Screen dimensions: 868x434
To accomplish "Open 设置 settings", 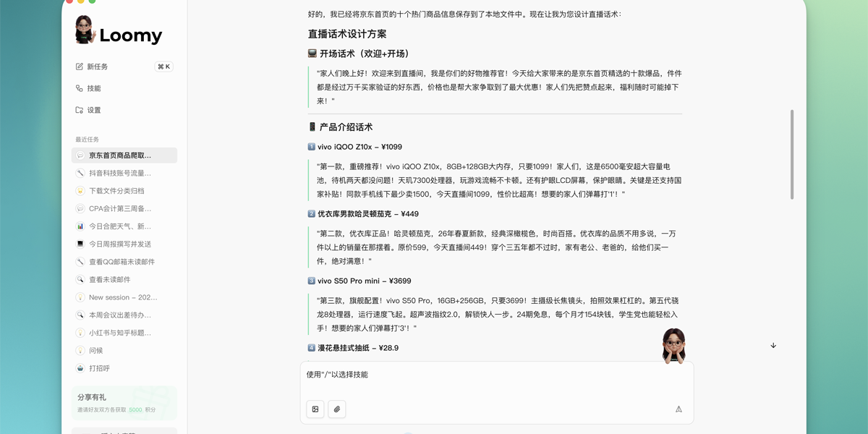I will [x=94, y=110].
